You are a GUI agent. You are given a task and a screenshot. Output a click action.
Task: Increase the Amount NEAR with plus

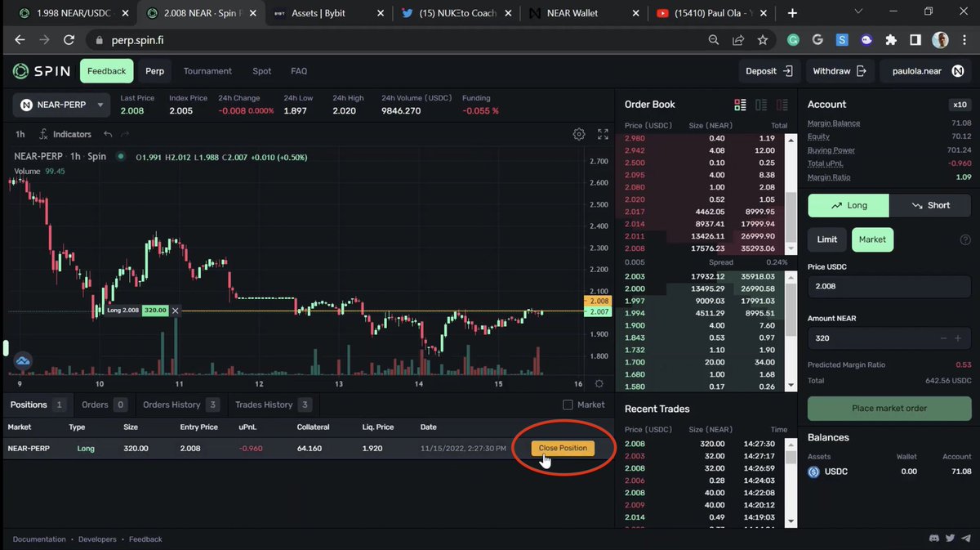click(960, 338)
